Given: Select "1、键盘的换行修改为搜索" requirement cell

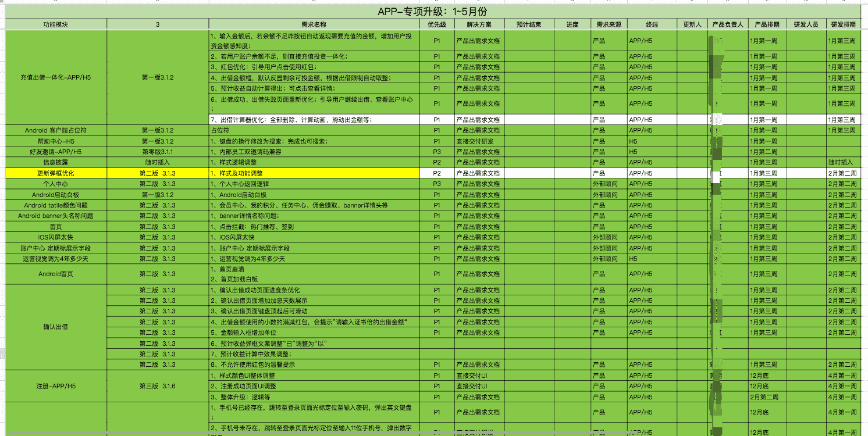Looking at the screenshot, I should (x=314, y=141).
